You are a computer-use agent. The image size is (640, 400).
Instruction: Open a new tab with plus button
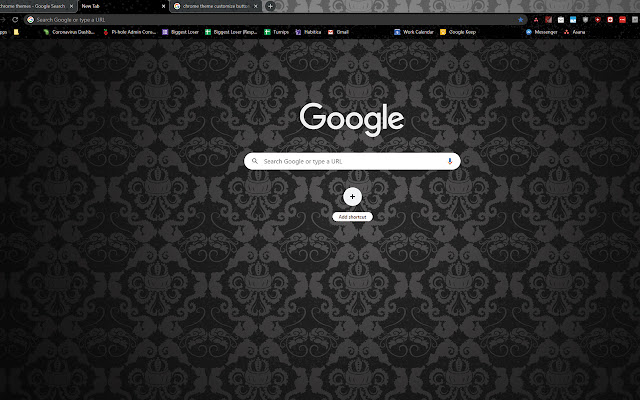pos(270,6)
